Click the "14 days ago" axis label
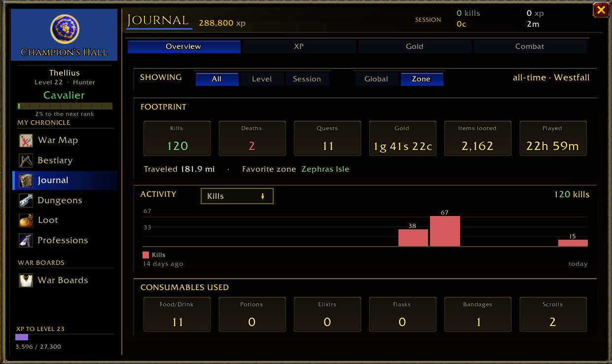The width and height of the screenshot is (612, 364). coord(163,264)
